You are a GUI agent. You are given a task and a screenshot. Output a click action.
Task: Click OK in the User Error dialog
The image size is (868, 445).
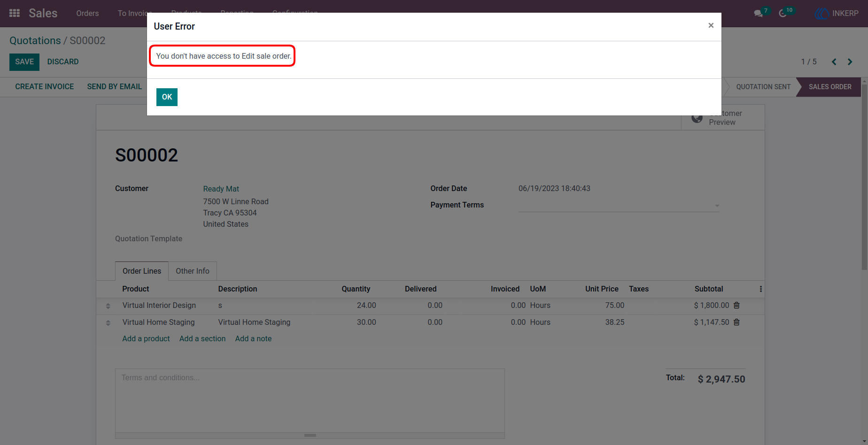click(x=167, y=97)
